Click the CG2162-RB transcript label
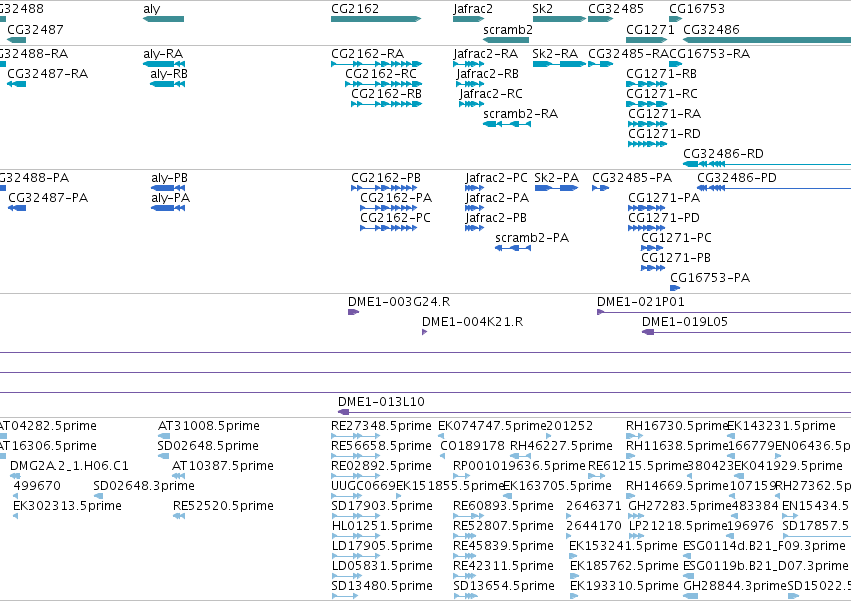Screen dimensions: 851x601 [x=386, y=93]
